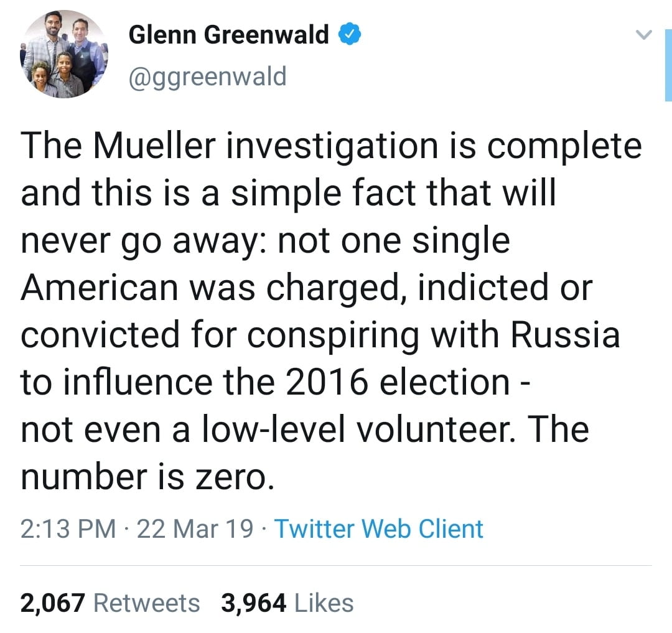Click the 2:13 PM timestamp

click(68, 529)
